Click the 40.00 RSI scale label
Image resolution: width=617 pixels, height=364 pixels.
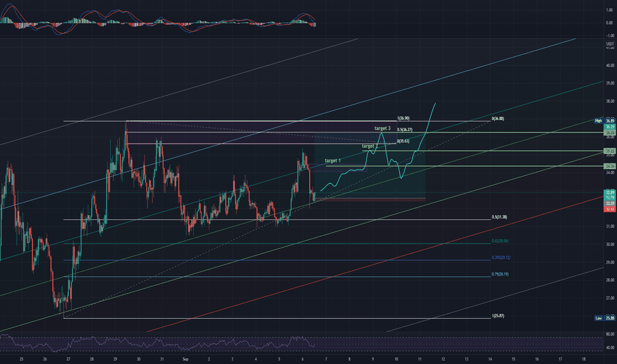(610, 348)
